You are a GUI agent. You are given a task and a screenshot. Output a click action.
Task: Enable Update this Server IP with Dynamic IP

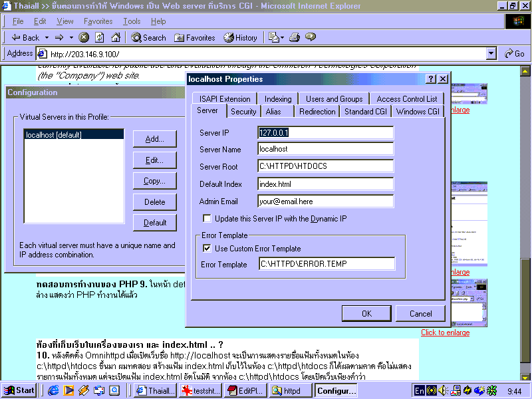207,218
